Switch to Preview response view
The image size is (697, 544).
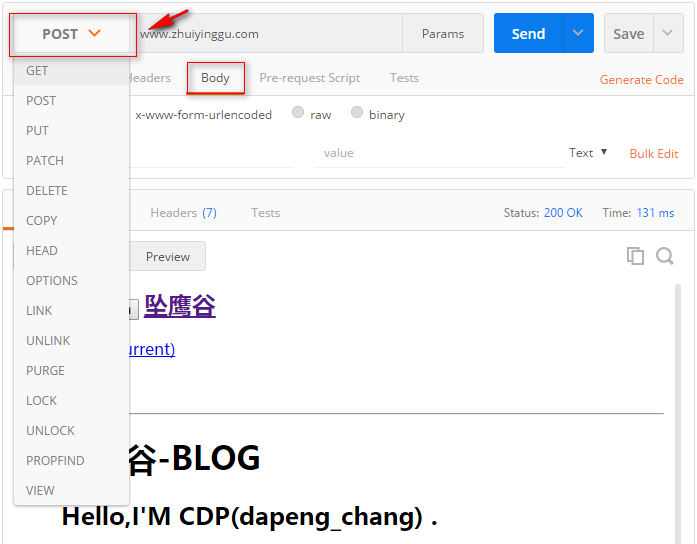168,256
